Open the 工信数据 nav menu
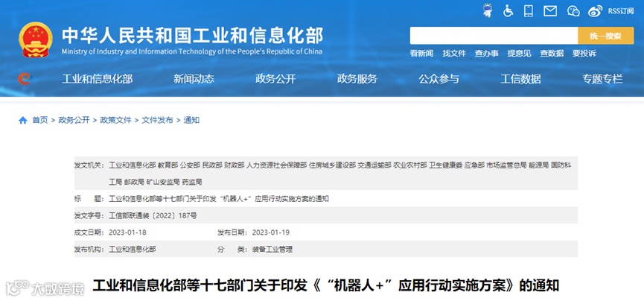This screenshot has height=301, width=644. 520,78
